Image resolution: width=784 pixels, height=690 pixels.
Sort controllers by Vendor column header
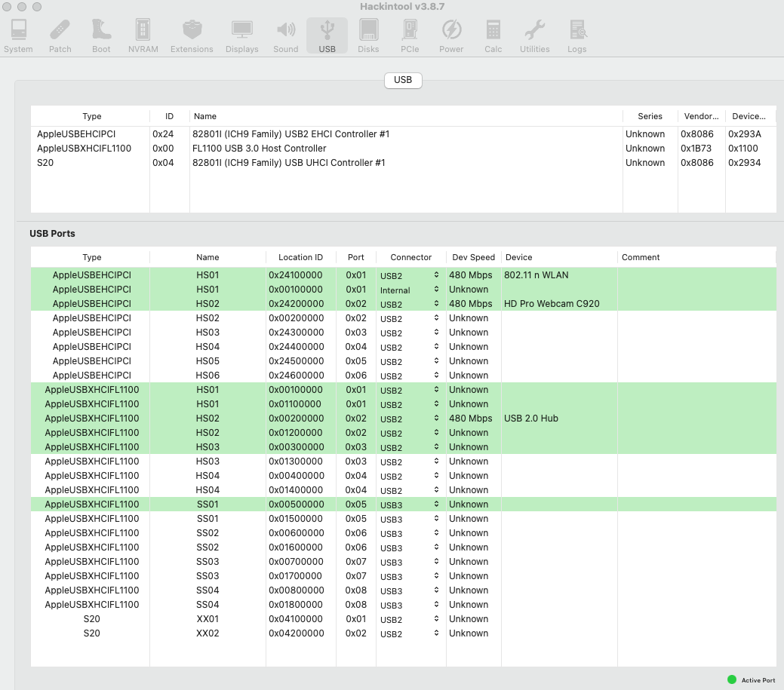pyautogui.click(x=702, y=116)
